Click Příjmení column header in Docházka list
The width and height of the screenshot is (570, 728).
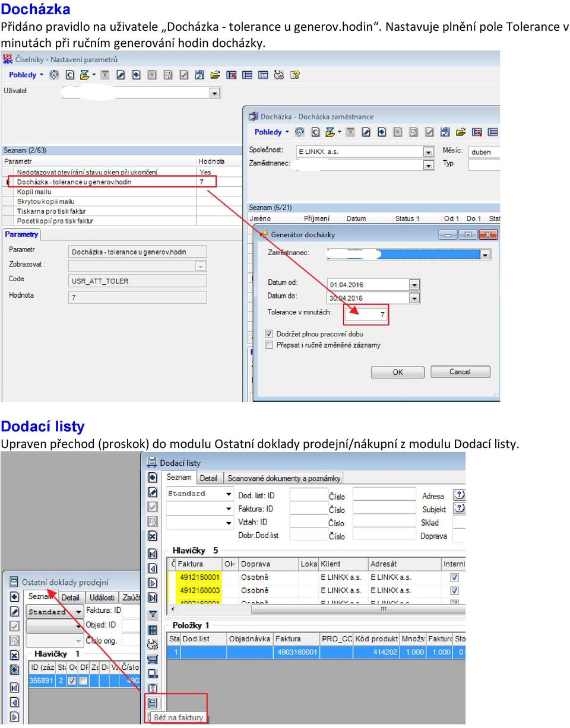pos(322,218)
